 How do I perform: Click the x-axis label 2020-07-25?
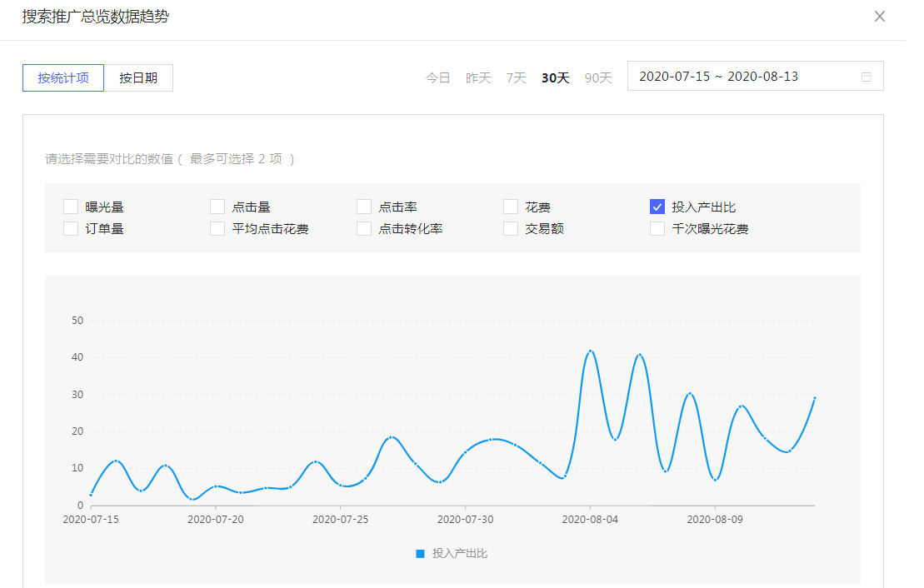point(341,520)
